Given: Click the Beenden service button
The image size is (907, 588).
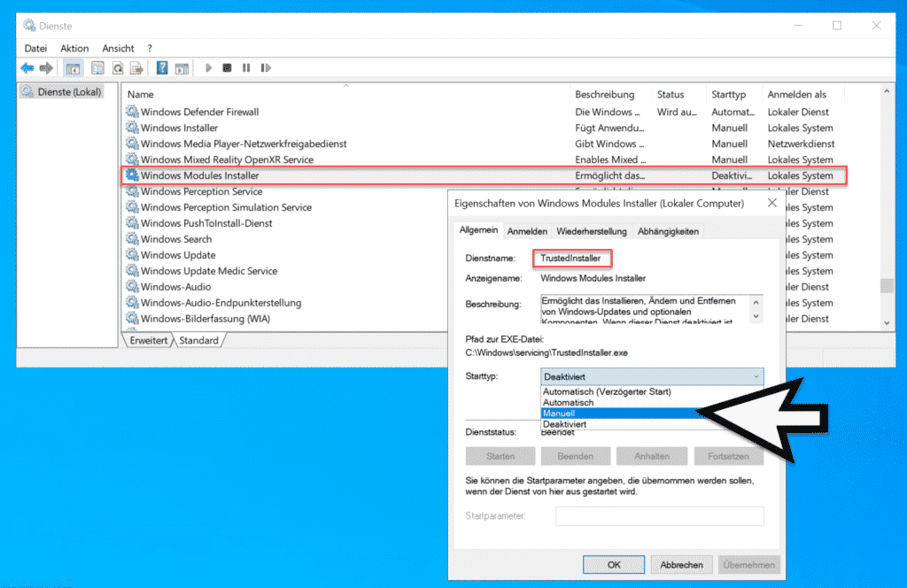Looking at the screenshot, I should [576, 456].
